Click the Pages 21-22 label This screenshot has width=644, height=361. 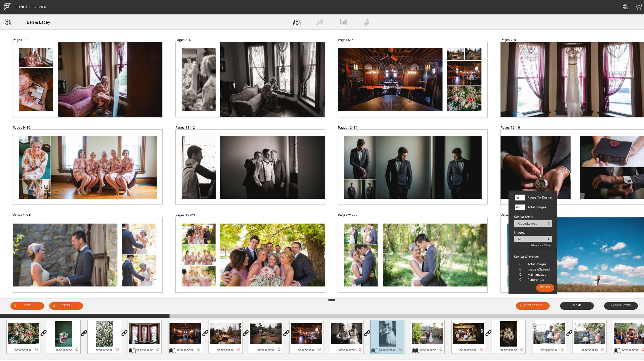pos(348,215)
